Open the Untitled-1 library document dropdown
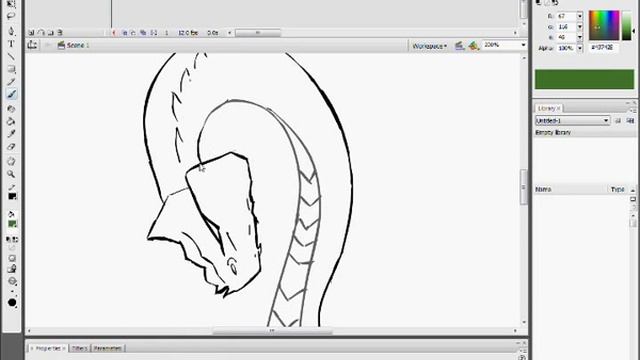640x360 pixels. tap(572, 120)
